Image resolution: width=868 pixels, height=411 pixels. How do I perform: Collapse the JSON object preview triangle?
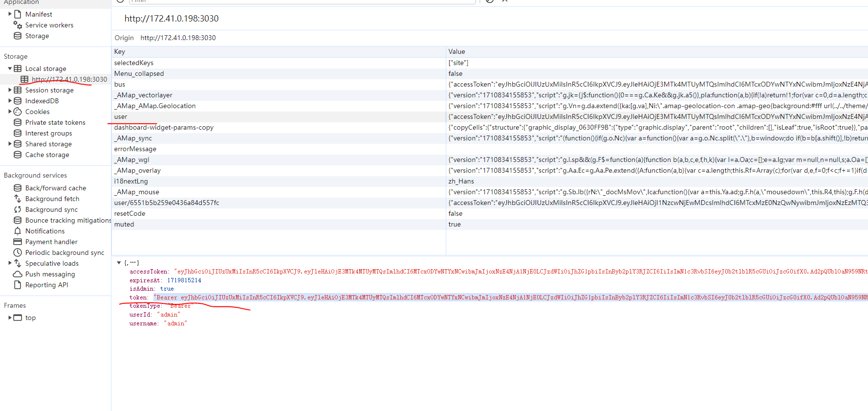(119, 263)
